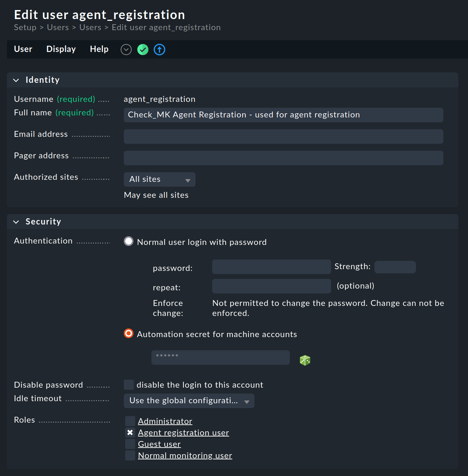Collapse the Security section
Image resolution: width=468 pixels, height=476 pixels.
coord(16,222)
